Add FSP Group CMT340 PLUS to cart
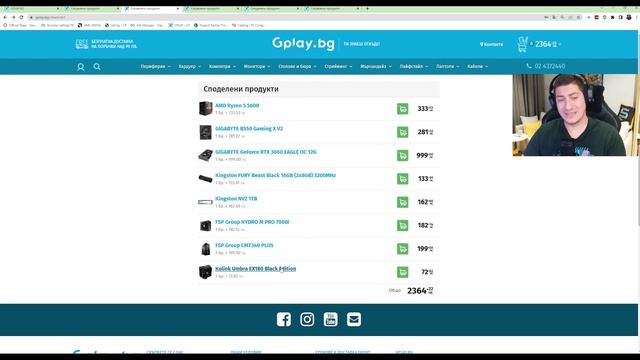The height and width of the screenshot is (360, 640). tap(402, 248)
